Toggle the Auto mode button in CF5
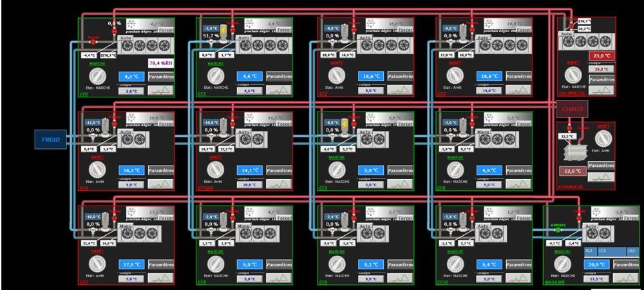The width and height of the screenshot is (644, 290). (x=363, y=133)
